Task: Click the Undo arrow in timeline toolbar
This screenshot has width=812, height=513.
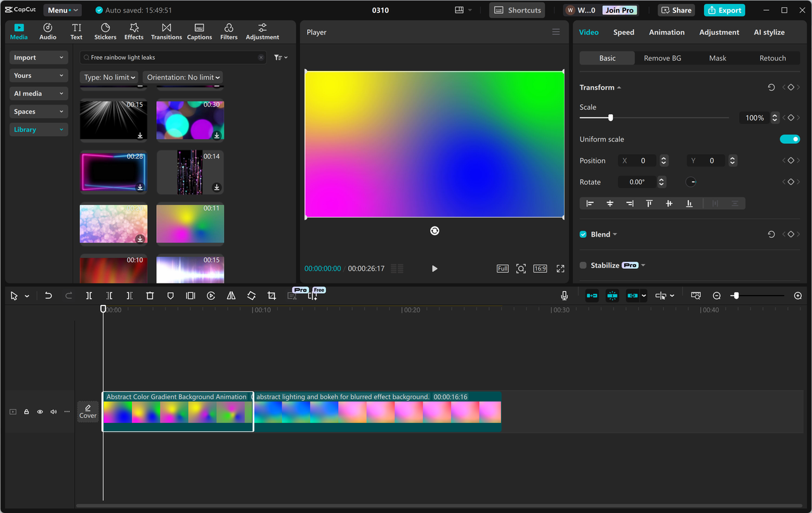Action: tap(48, 295)
